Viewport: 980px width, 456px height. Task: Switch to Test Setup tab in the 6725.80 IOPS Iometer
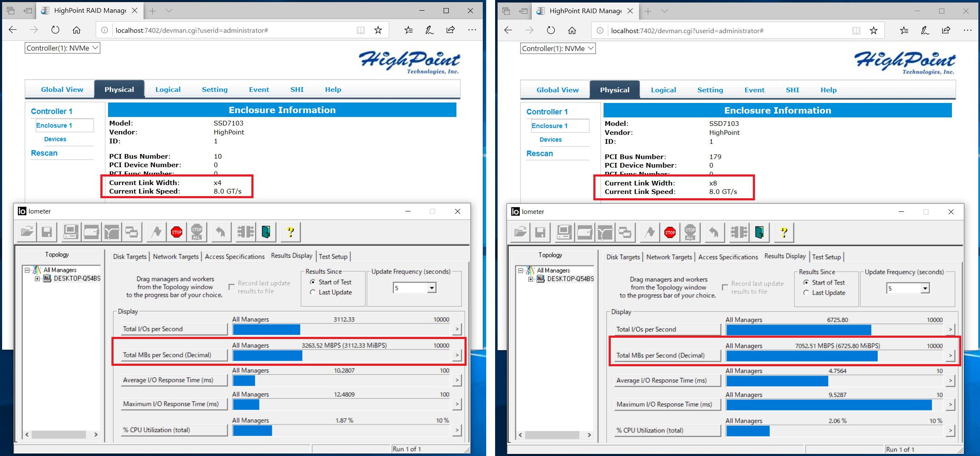[826, 257]
